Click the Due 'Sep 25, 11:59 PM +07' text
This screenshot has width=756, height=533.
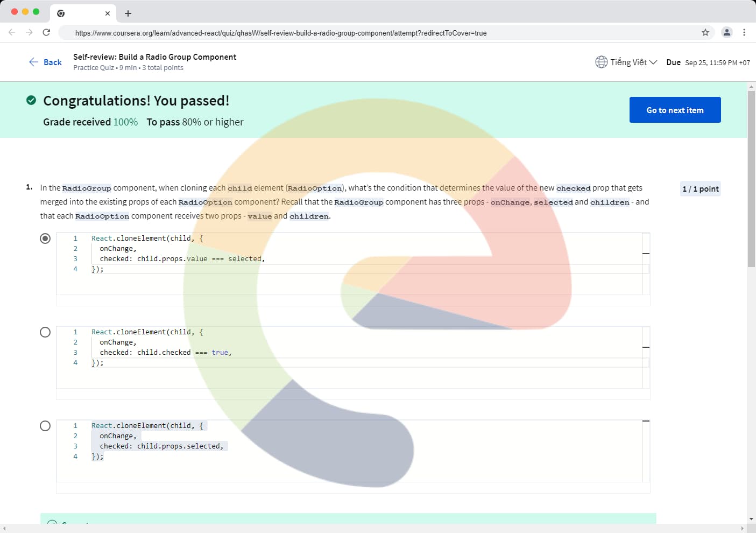tap(717, 63)
